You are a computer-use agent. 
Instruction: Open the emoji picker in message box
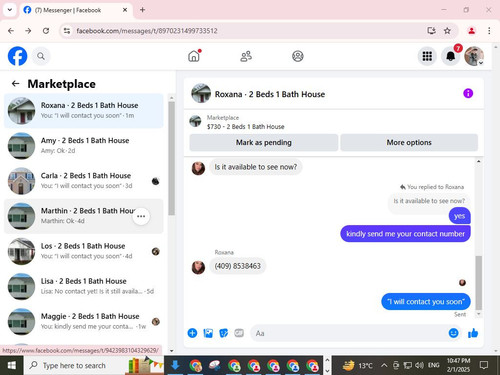453,333
